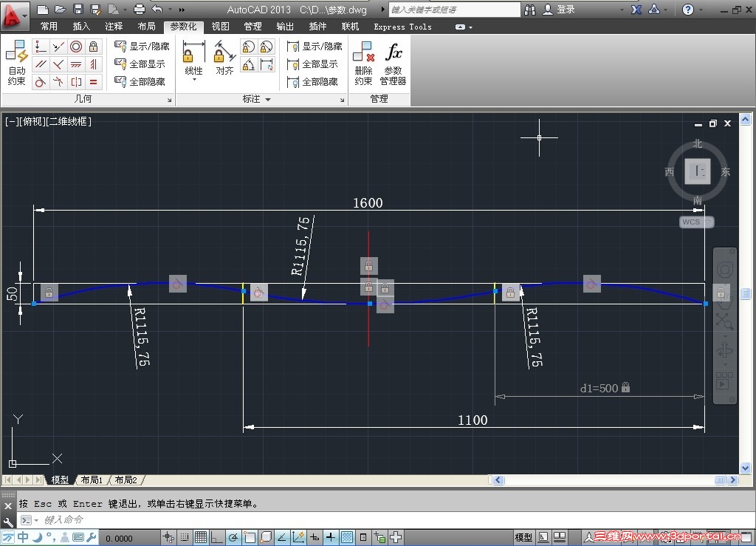
Task: Toggle Polar Tracking in status bar
Action: (233, 537)
